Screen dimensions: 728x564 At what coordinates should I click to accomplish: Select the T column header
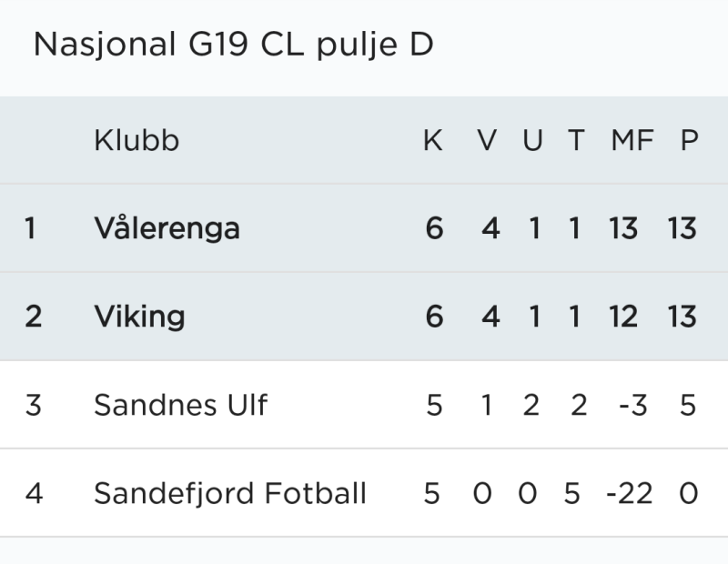click(575, 141)
